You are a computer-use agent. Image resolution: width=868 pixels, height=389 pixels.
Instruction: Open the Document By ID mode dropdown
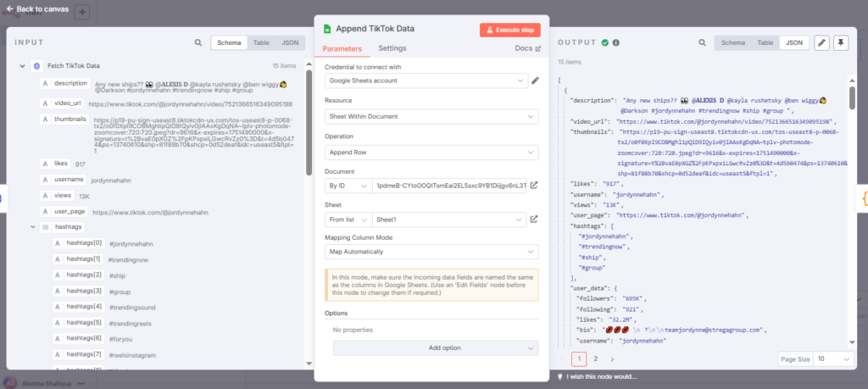(x=348, y=186)
